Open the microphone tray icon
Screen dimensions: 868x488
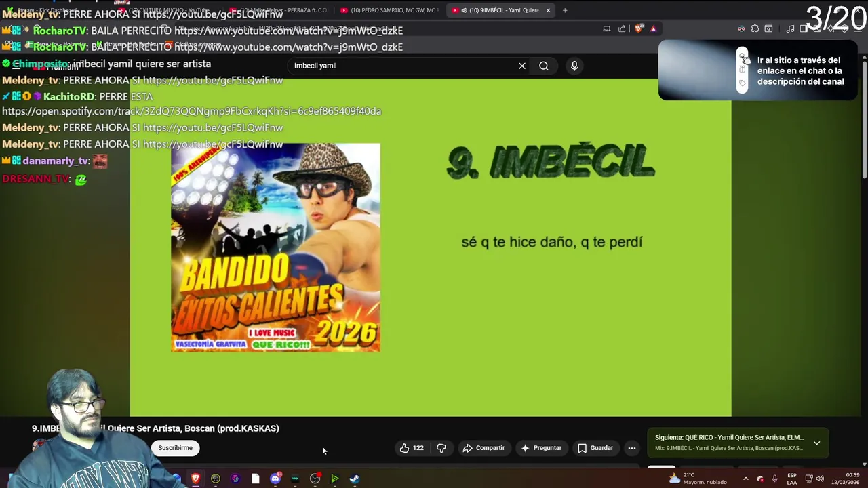(774, 479)
